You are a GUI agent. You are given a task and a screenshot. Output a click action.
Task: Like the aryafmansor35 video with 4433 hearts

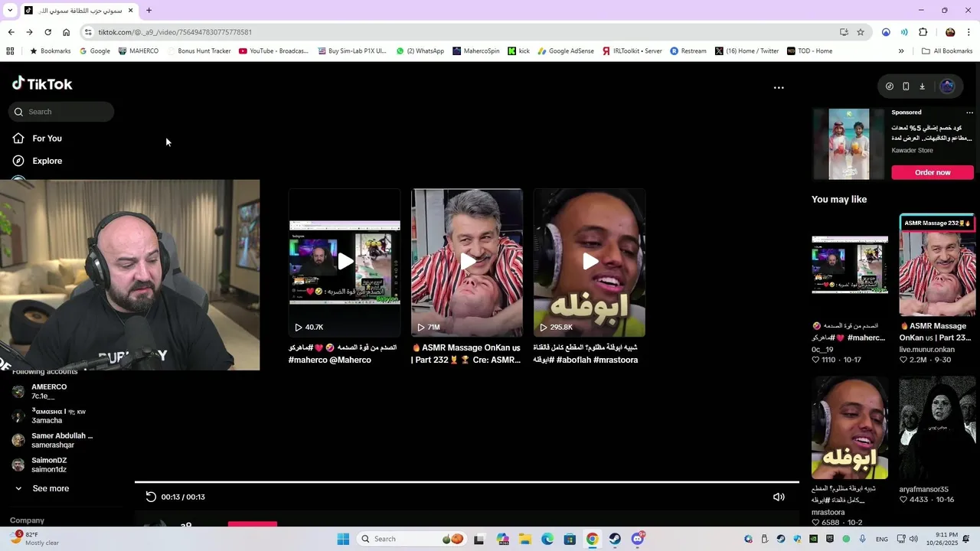(x=903, y=500)
